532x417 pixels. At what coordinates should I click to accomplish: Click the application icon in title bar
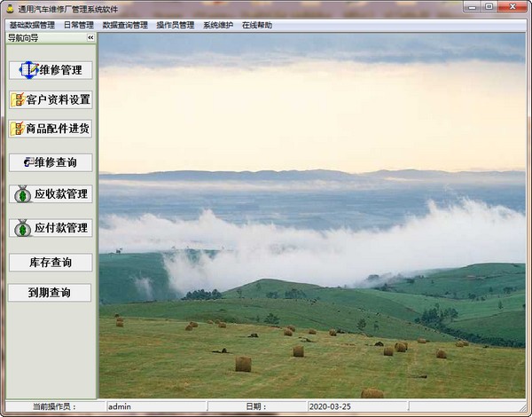[x=10, y=9]
